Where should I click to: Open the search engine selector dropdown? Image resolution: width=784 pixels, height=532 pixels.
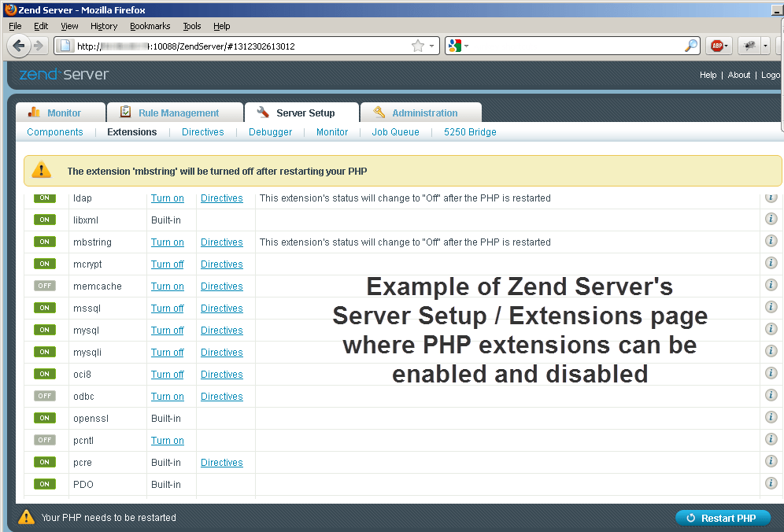point(468,46)
